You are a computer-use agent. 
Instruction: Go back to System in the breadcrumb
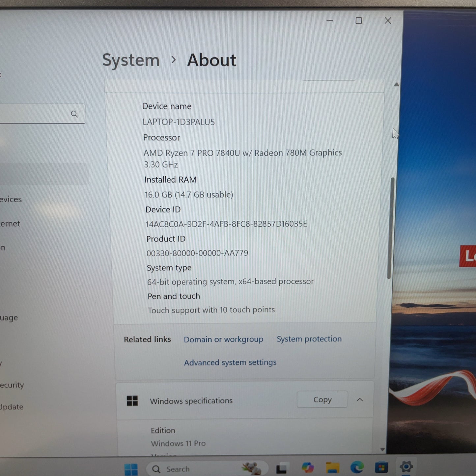[131, 60]
